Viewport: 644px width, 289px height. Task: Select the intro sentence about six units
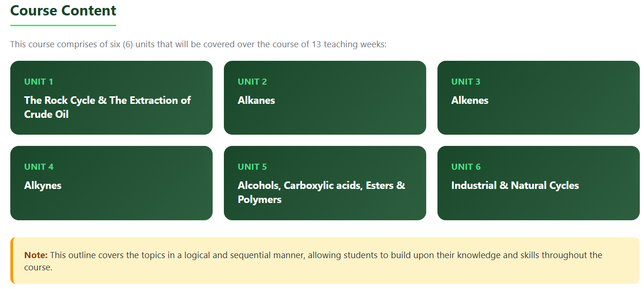pyautogui.click(x=198, y=44)
